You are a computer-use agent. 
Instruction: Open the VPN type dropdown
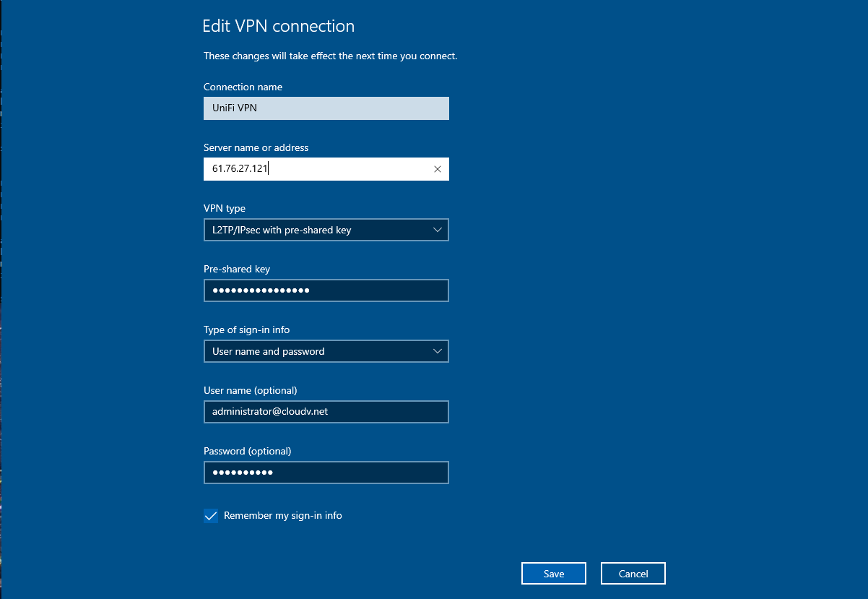tap(326, 230)
